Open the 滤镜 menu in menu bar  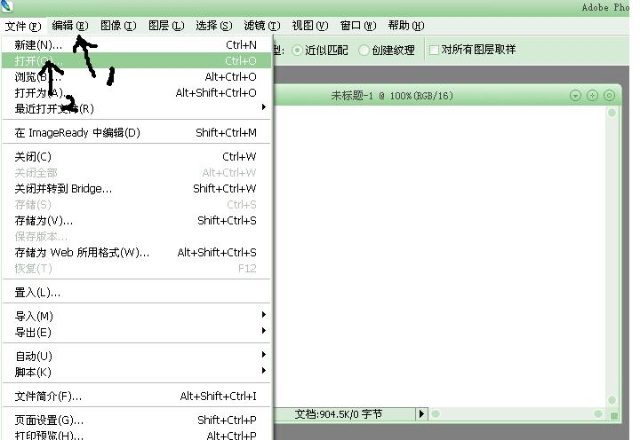click(262, 25)
